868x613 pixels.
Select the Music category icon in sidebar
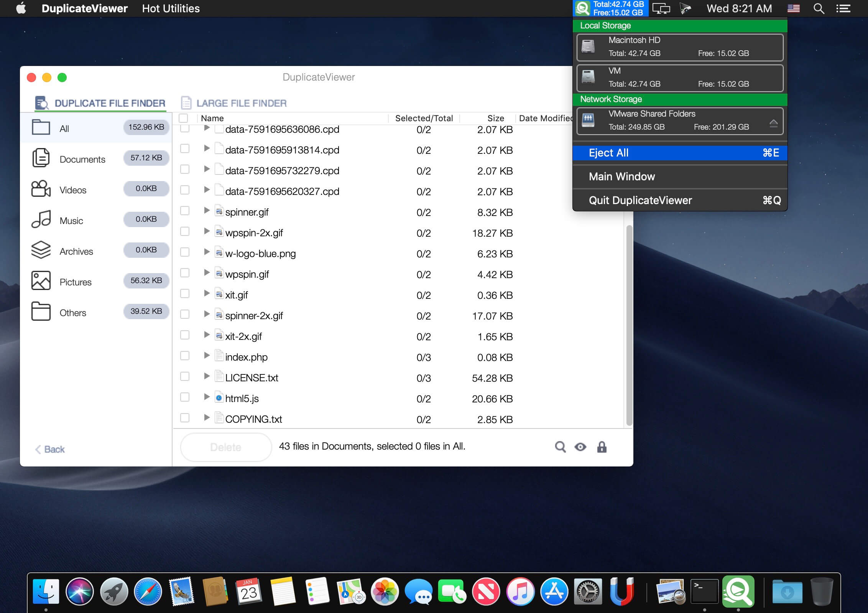(41, 219)
